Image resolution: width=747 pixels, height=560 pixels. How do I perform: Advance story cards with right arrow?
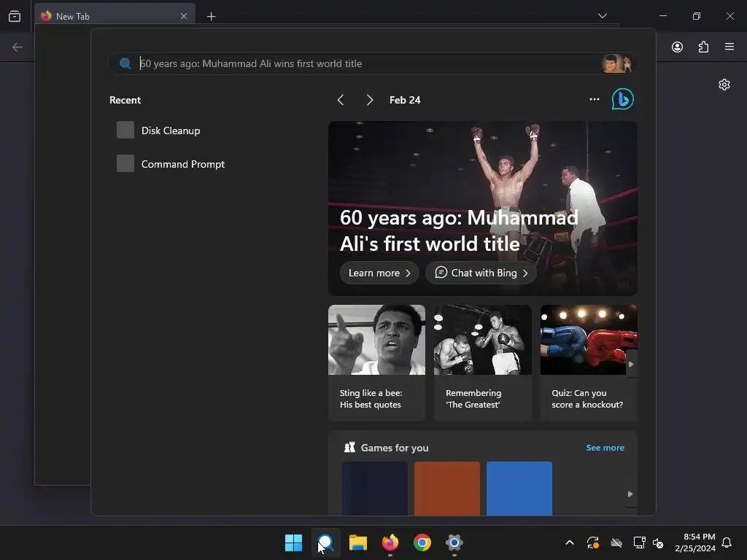point(631,365)
